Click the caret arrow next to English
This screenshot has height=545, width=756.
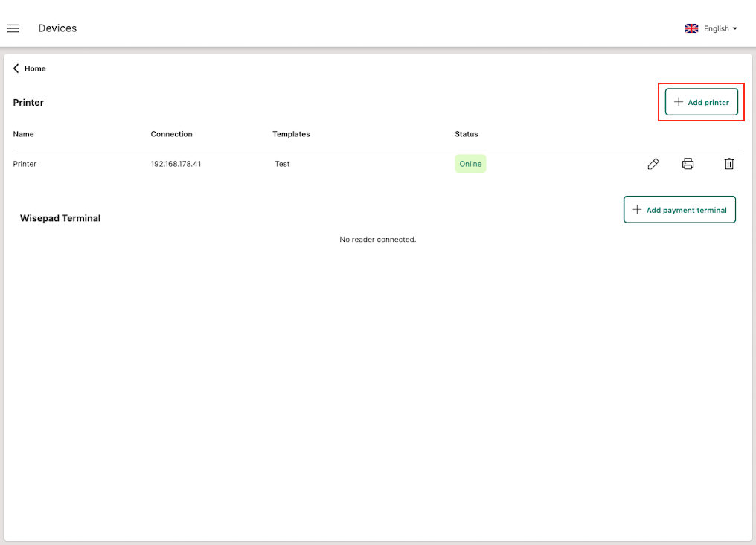click(x=735, y=28)
